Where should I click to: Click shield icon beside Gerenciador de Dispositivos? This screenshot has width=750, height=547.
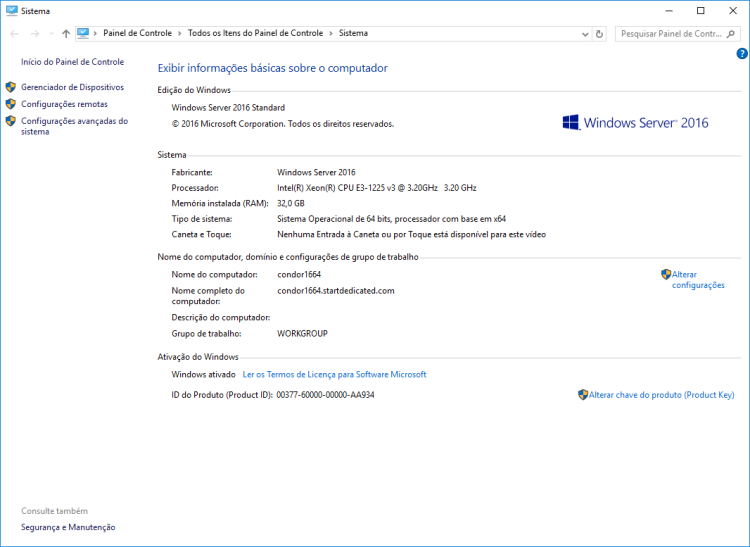[x=11, y=87]
